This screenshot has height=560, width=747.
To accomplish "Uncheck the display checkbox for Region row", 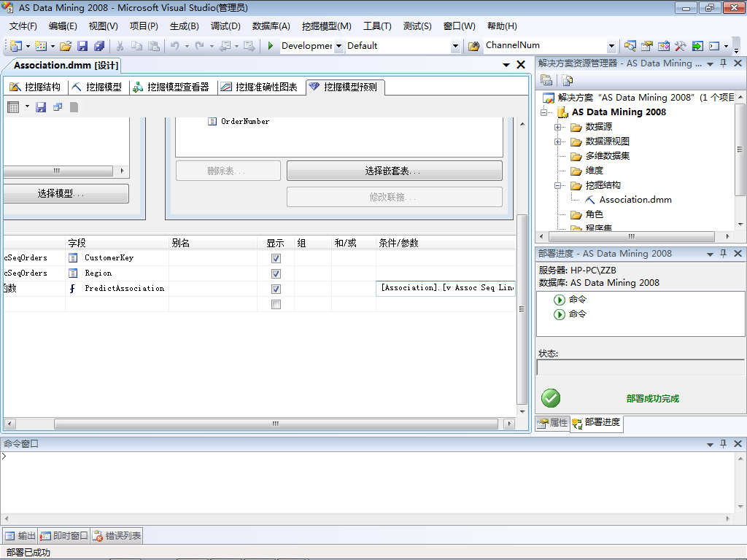I will point(276,273).
